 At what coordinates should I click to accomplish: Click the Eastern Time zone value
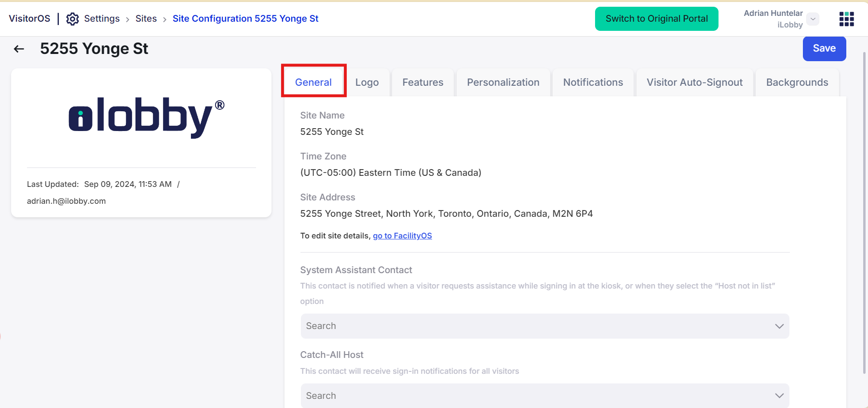click(391, 173)
